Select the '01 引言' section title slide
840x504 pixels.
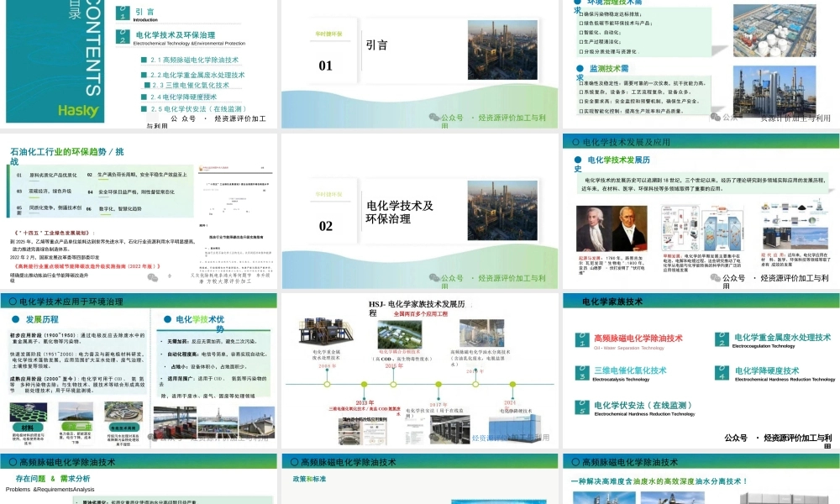pyautogui.click(x=419, y=64)
